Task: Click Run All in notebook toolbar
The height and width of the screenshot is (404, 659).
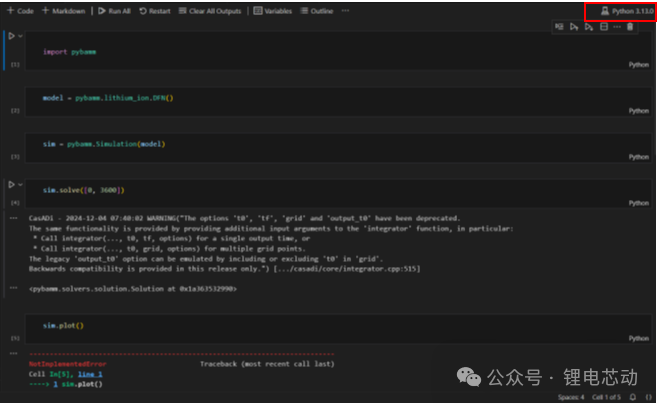Action: [114, 11]
